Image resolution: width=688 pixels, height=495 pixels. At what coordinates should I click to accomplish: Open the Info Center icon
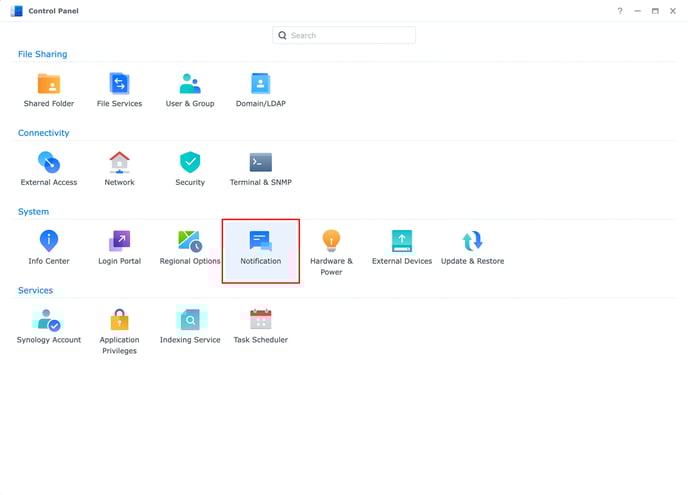[x=49, y=240]
